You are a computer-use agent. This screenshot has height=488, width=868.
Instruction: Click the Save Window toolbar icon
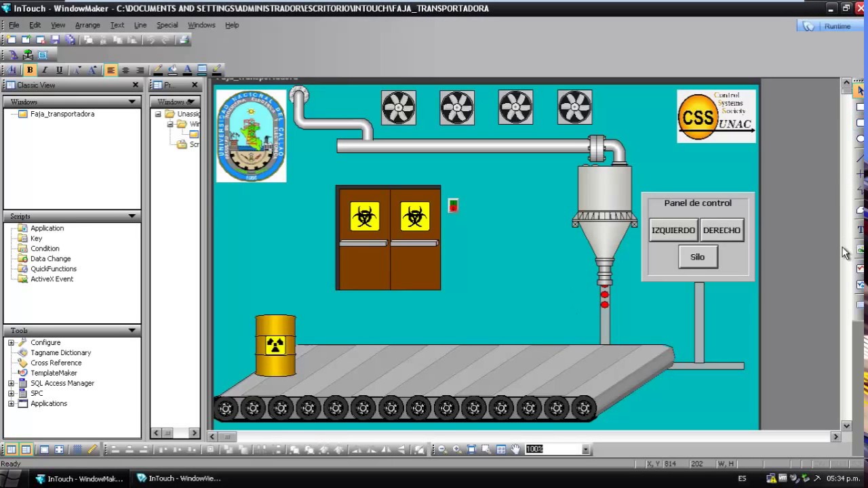click(x=56, y=40)
